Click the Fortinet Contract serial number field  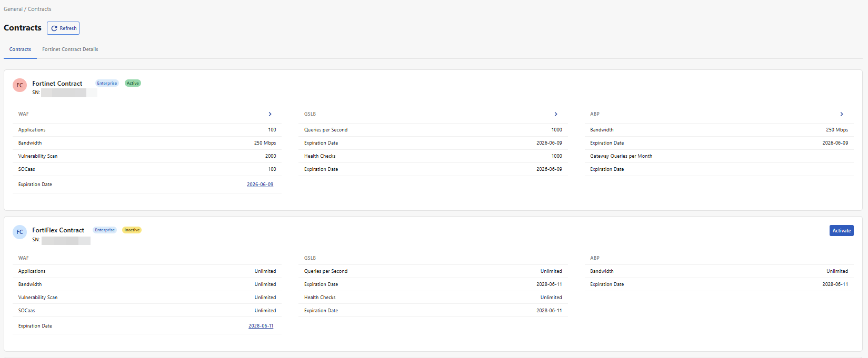click(x=68, y=93)
